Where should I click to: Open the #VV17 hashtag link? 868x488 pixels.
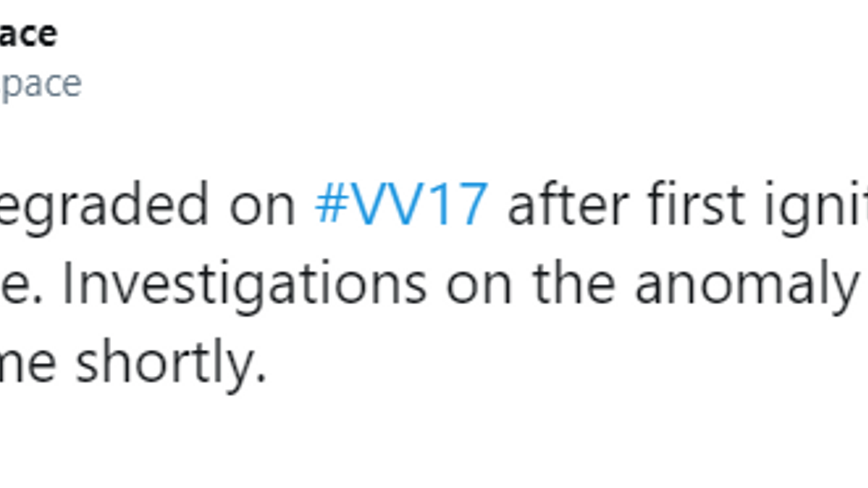tap(401, 204)
